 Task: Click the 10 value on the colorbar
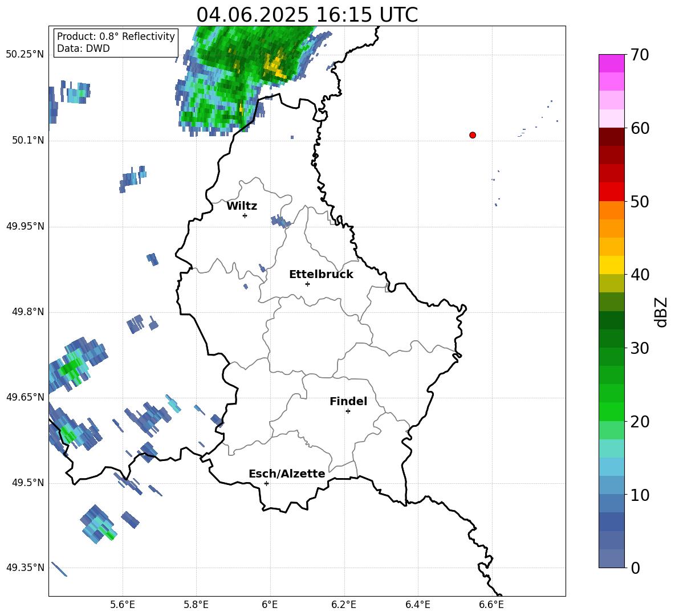[x=639, y=495]
